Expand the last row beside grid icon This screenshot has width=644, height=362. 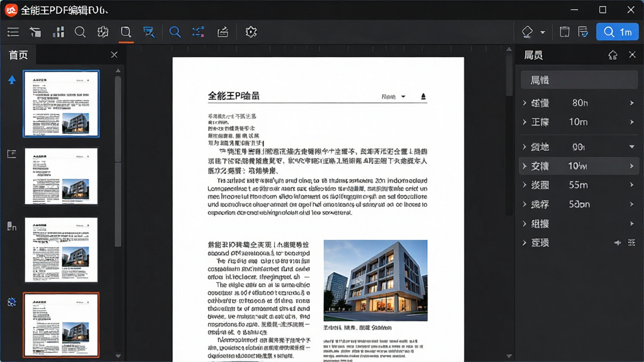click(x=525, y=243)
